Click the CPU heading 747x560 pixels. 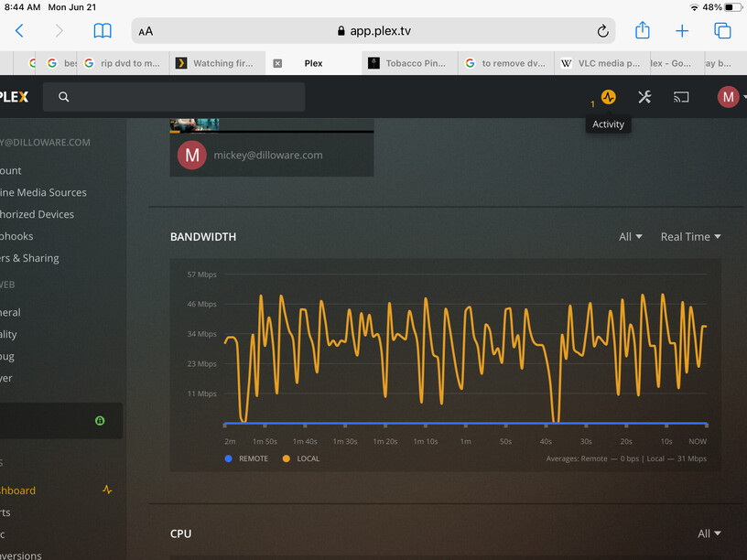(x=180, y=533)
